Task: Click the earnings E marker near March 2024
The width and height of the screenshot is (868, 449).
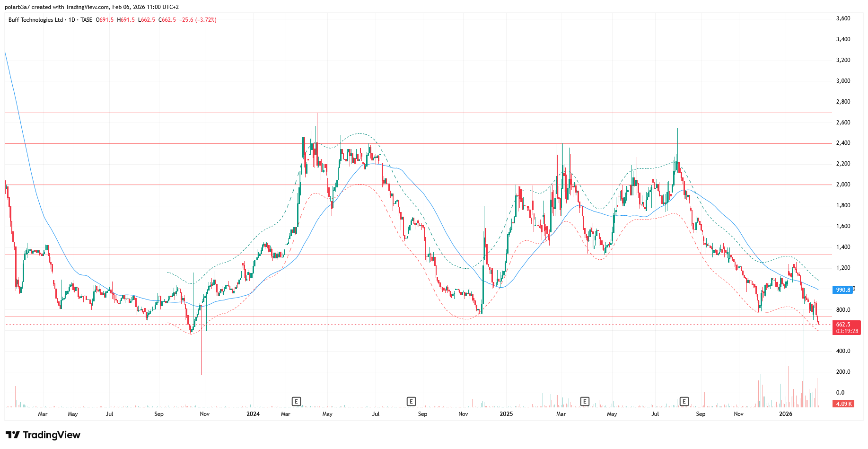Action: coord(296,402)
